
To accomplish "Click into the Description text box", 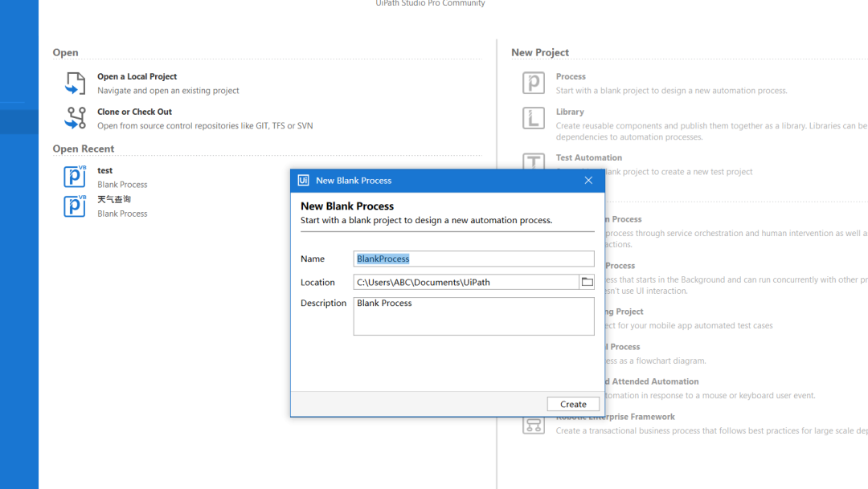I will pos(474,316).
